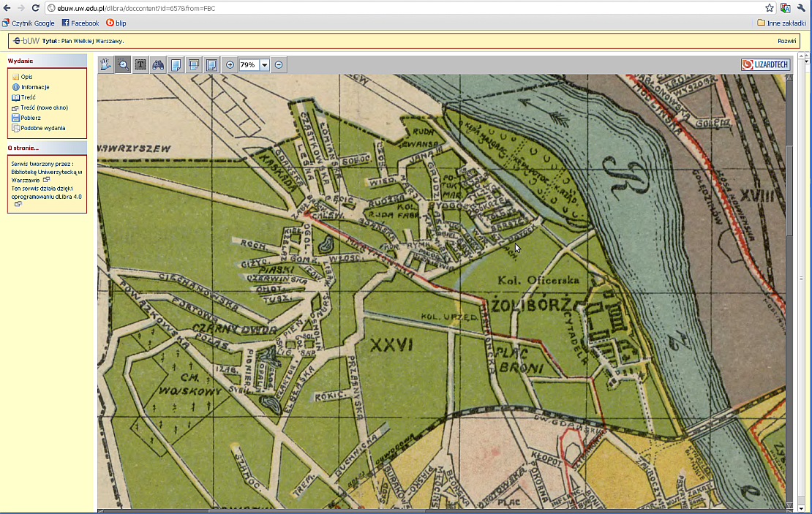Click the address bar URL

[x=136, y=8]
